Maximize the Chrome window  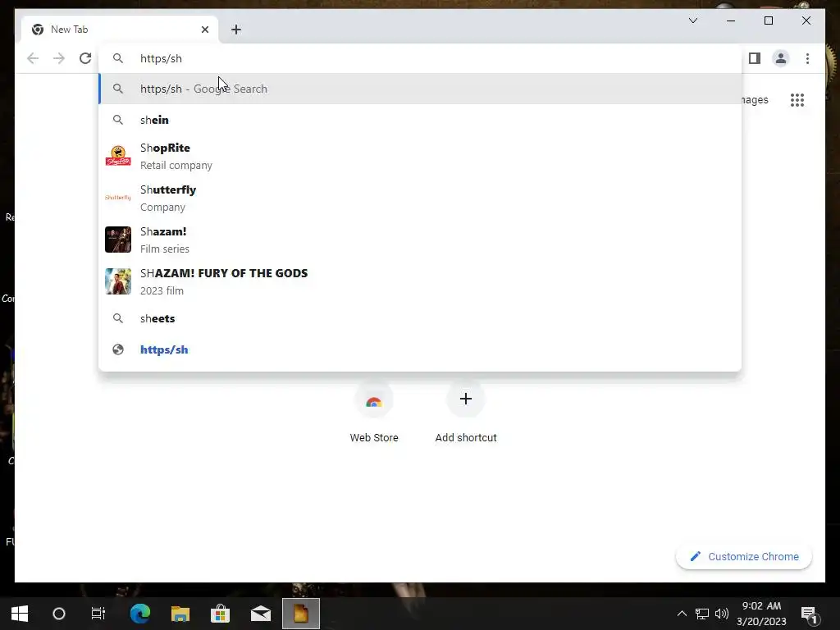(x=768, y=21)
